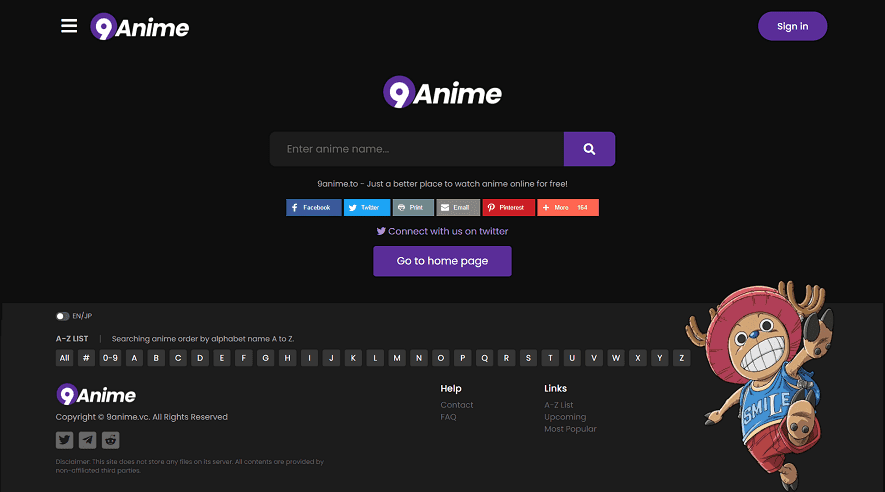The image size is (885, 492).
Task: Click the Email share button
Action: pyautogui.click(x=458, y=208)
